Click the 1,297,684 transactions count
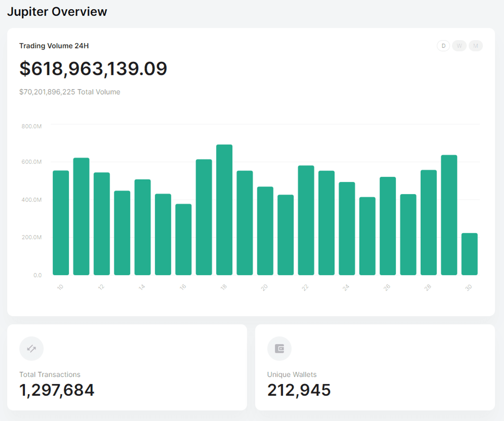The image size is (504, 421). point(57,390)
